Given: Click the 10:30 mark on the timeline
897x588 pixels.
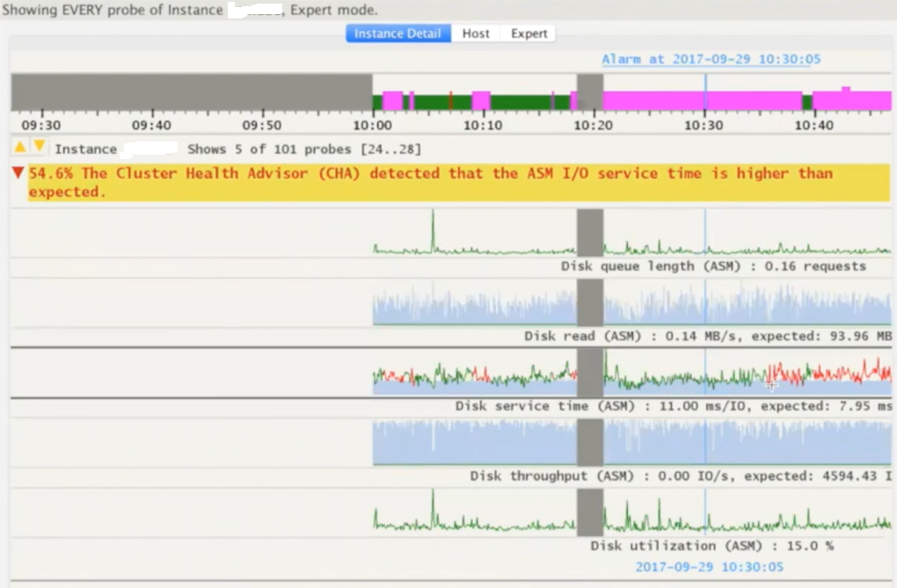Looking at the screenshot, I should pos(704,126).
